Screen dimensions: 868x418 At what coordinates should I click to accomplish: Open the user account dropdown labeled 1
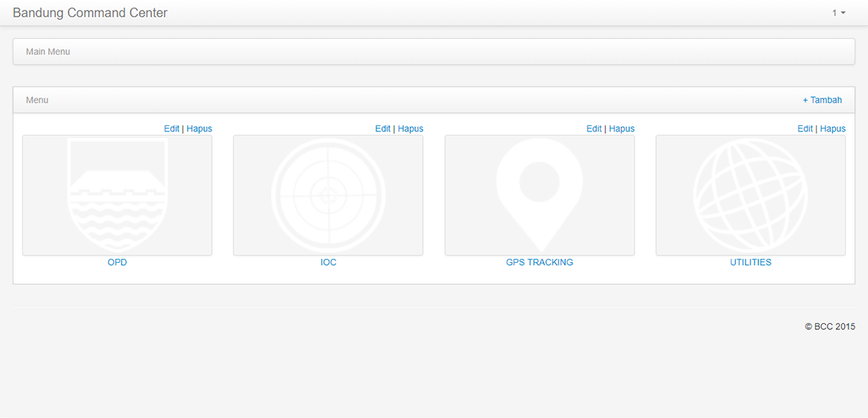pos(839,13)
